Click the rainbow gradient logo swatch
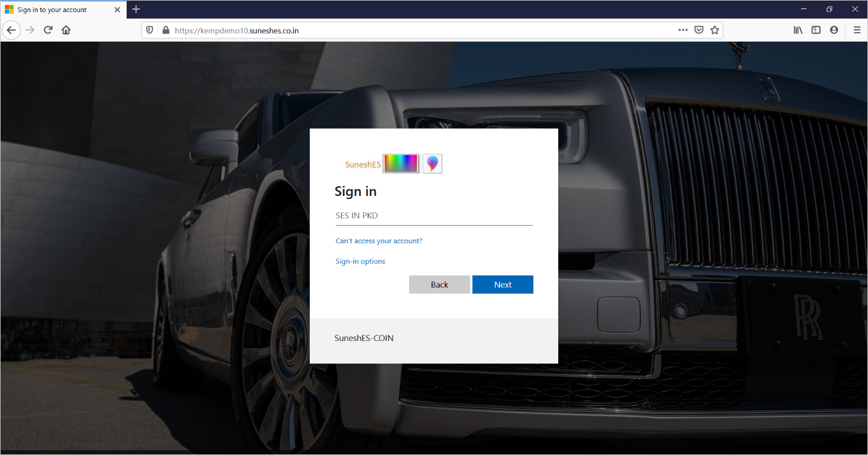 tap(401, 163)
